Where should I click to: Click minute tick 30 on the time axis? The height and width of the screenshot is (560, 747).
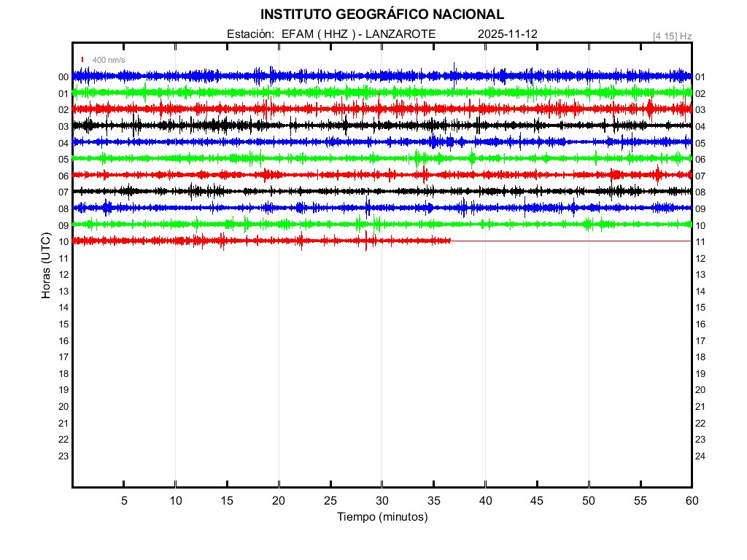pos(382,501)
